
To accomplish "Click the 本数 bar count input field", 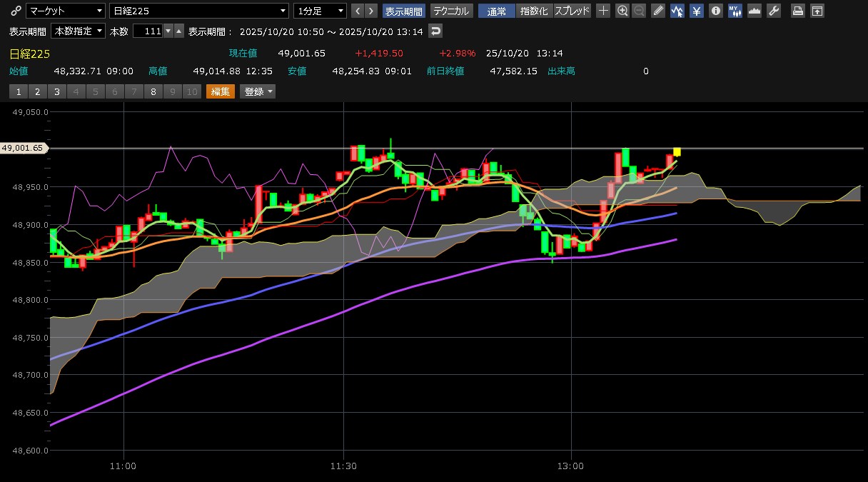I will click(x=148, y=31).
